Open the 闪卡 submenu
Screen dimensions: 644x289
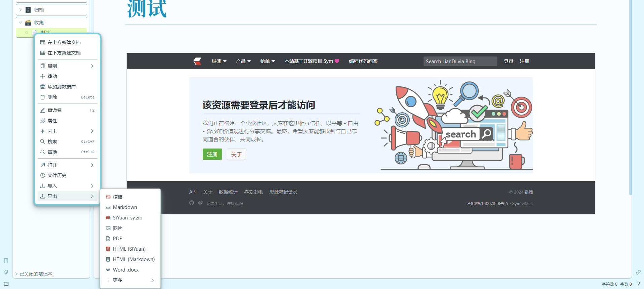point(67,131)
